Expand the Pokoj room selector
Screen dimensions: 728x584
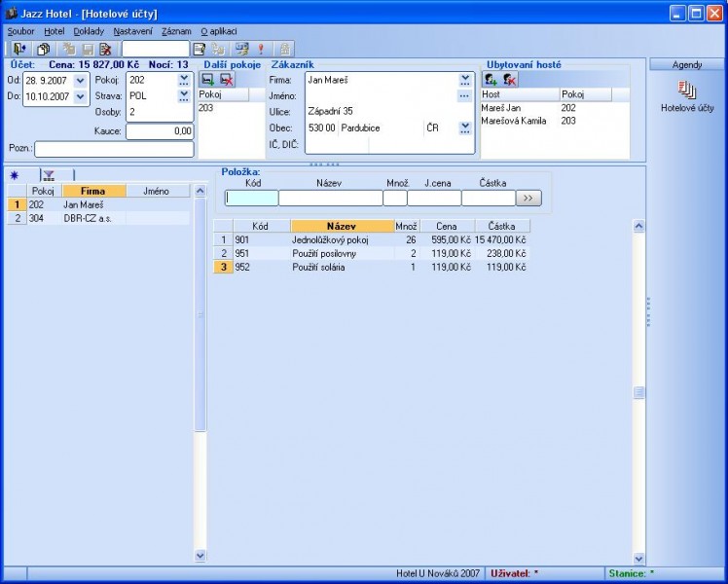(x=184, y=80)
